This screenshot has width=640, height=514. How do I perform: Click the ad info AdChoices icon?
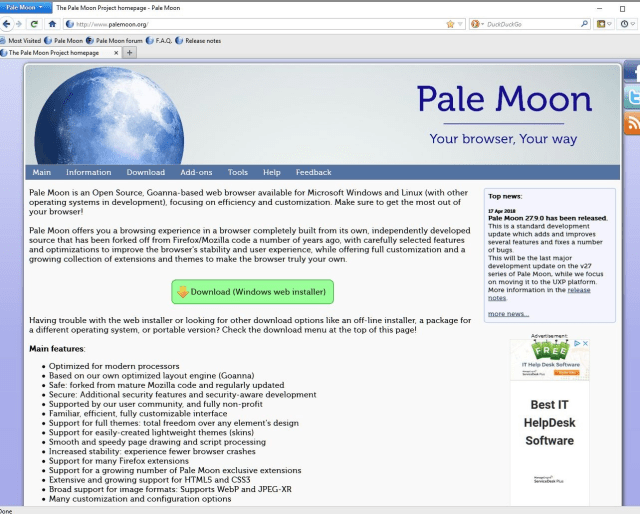tap(577, 343)
